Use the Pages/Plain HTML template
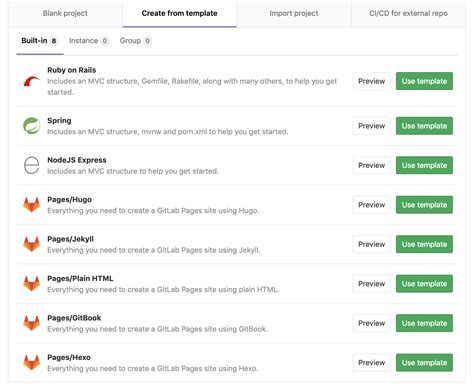474x391 pixels. point(424,284)
